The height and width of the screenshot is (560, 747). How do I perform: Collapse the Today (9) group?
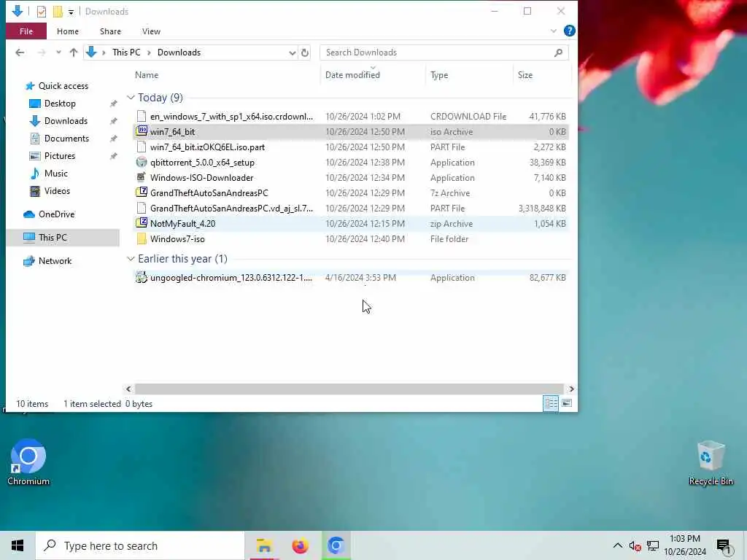131,98
